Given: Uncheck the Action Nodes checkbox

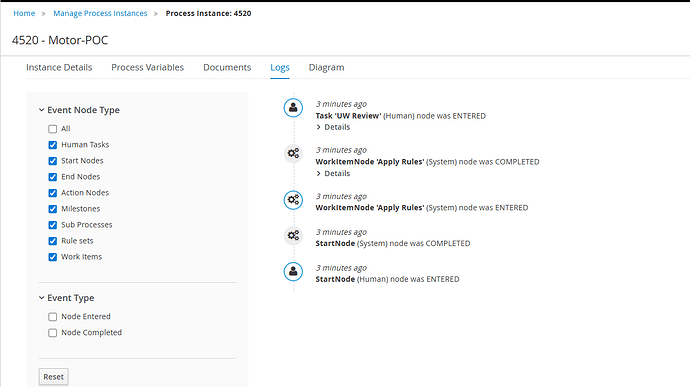Looking at the screenshot, I should pyautogui.click(x=53, y=193).
